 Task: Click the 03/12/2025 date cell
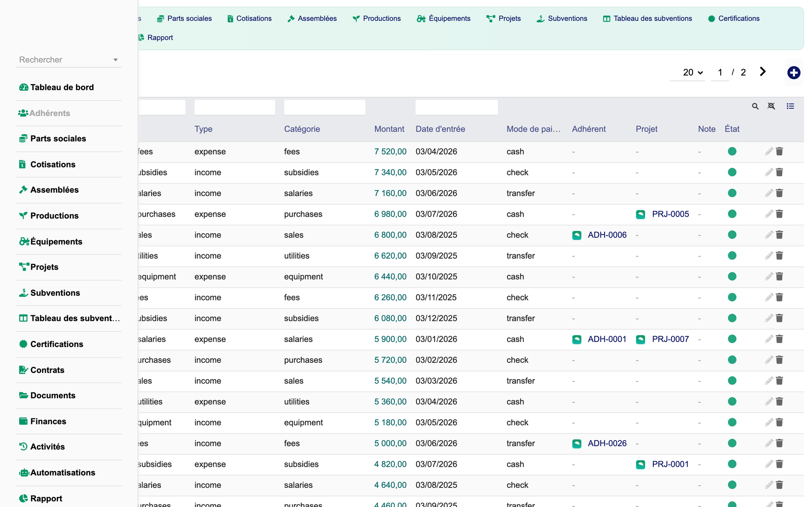(x=436, y=318)
